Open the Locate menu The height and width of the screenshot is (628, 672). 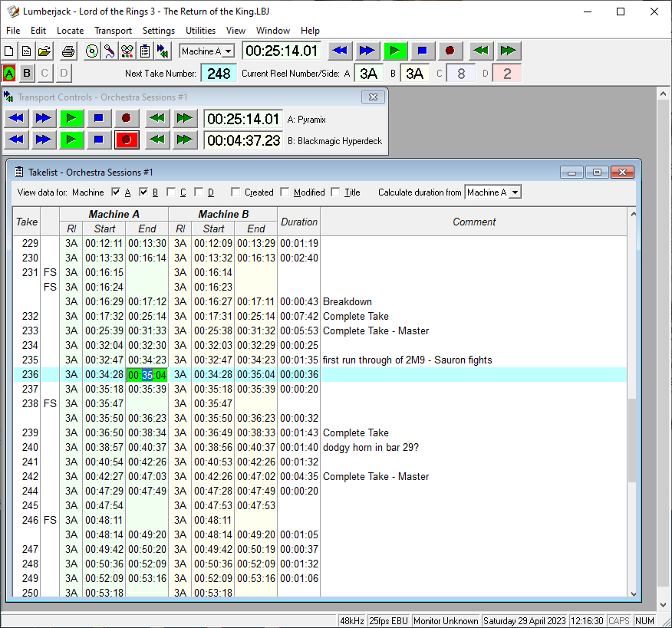click(x=71, y=31)
